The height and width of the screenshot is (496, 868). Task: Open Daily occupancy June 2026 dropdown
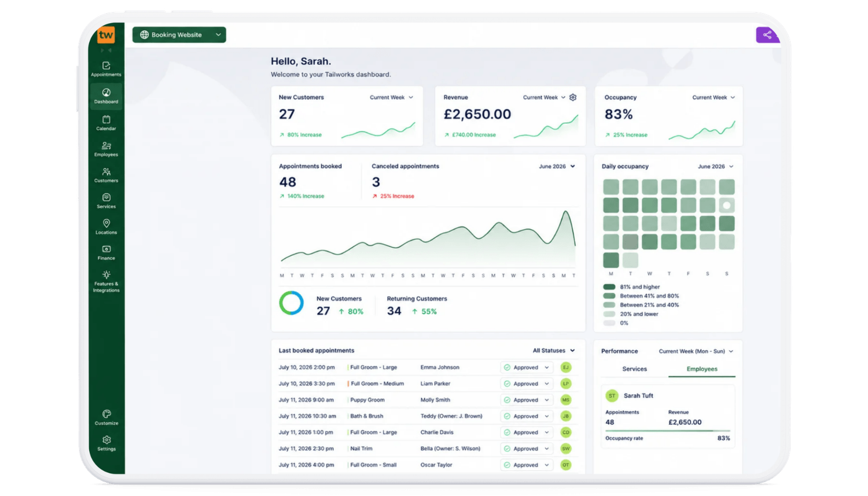click(x=716, y=166)
